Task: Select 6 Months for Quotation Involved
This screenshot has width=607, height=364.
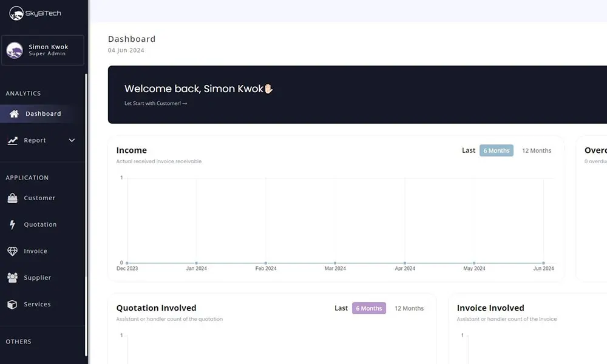Action: coord(368,308)
